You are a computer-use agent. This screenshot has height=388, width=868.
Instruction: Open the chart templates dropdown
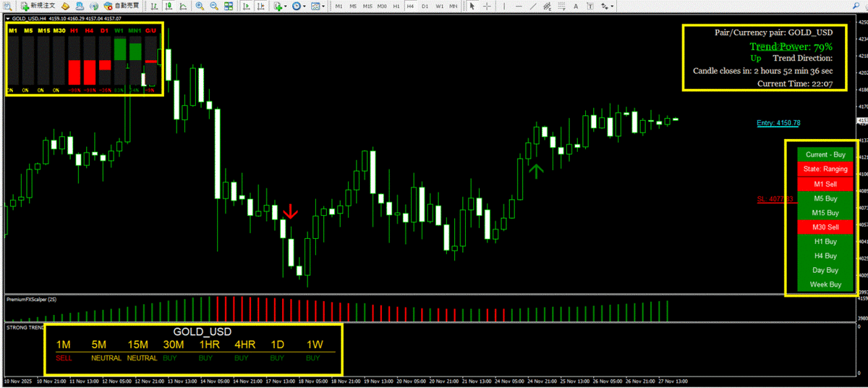[318, 6]
